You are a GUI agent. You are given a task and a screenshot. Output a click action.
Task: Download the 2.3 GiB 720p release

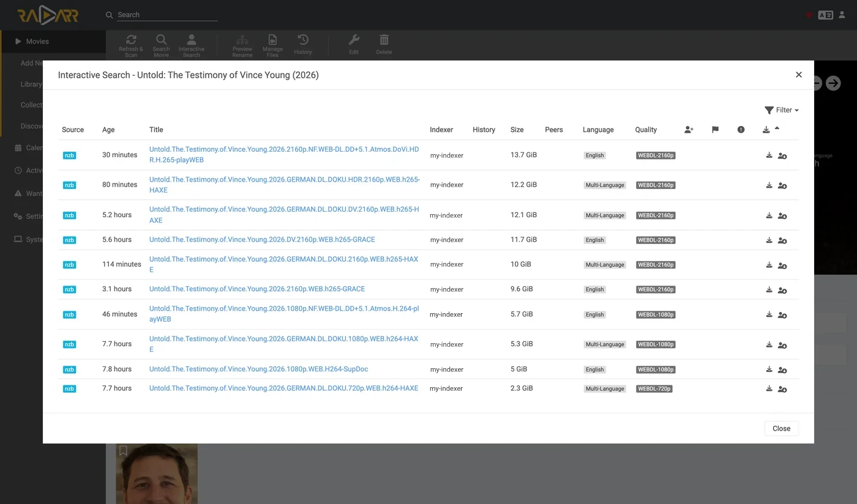click(x=769, y=388)
